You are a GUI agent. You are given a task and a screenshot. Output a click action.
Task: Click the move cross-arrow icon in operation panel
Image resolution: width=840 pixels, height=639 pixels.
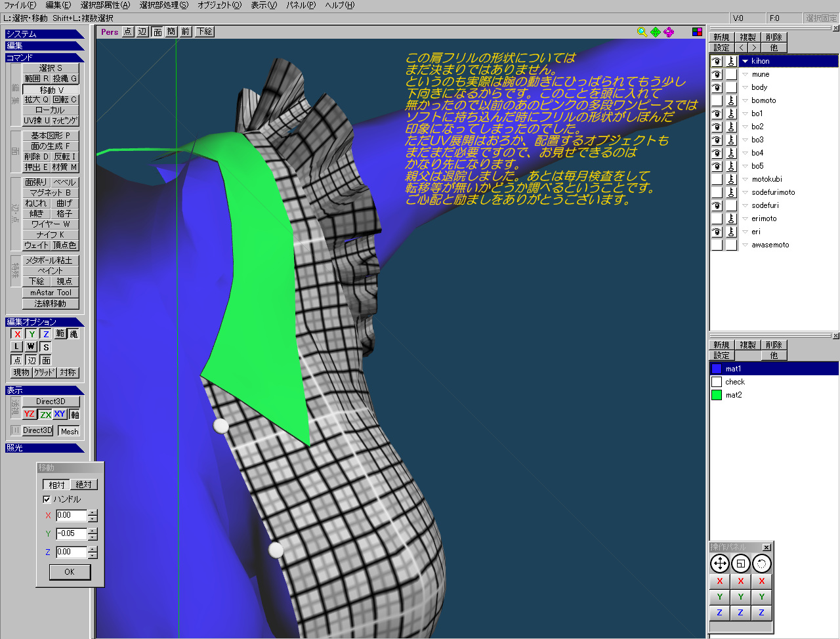coord(720,564)
